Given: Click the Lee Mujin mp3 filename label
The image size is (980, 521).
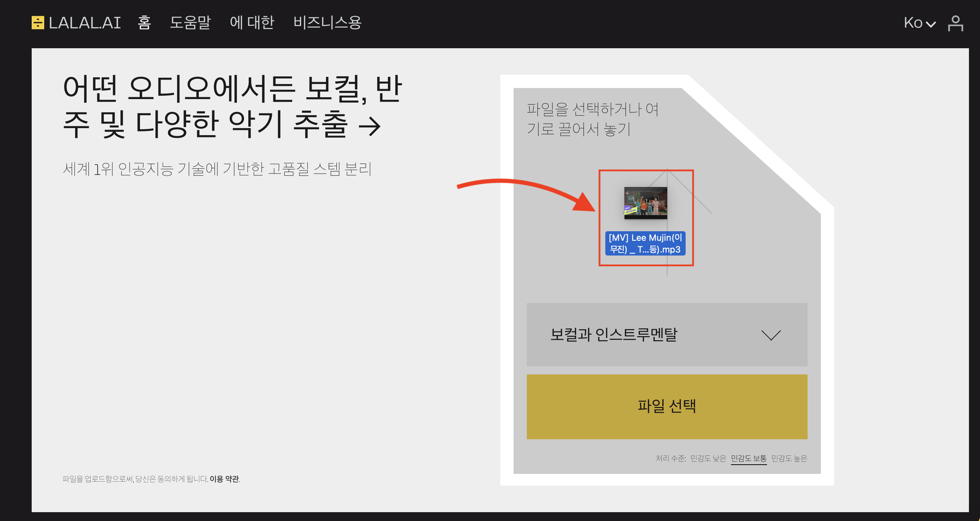Looking at the screenshot, I should pos(645,243).
